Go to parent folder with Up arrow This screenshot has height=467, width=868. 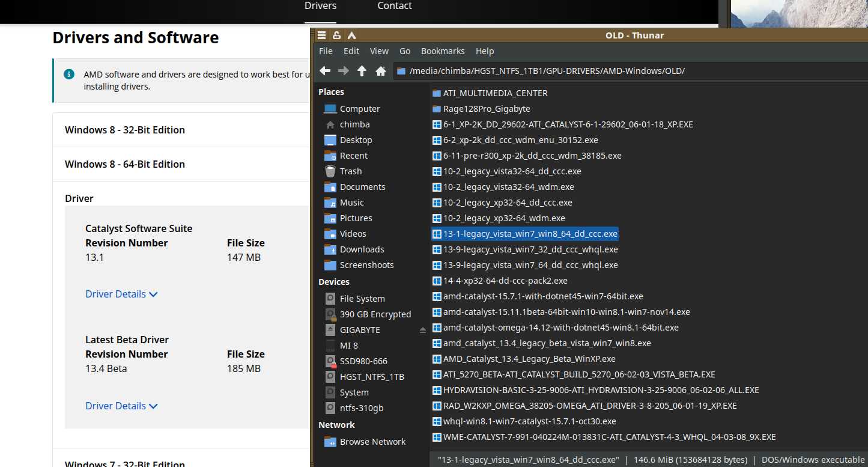pos(362,71)
